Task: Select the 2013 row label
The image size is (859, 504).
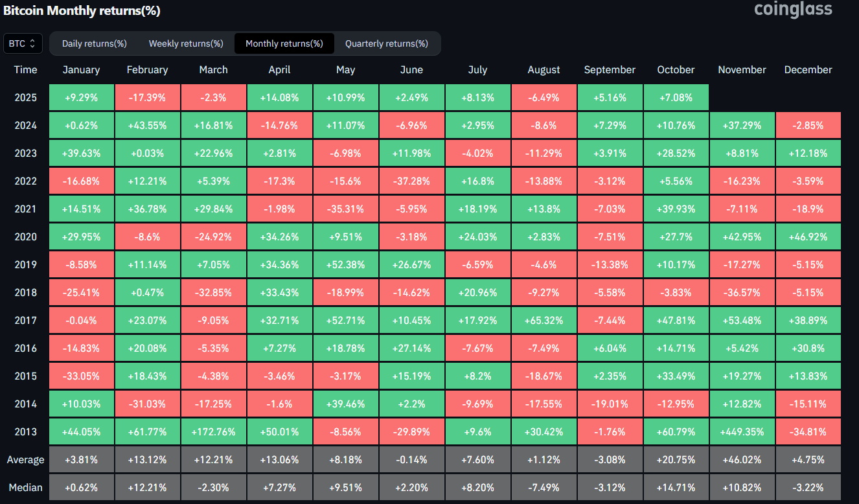Action: click(26, 432)
